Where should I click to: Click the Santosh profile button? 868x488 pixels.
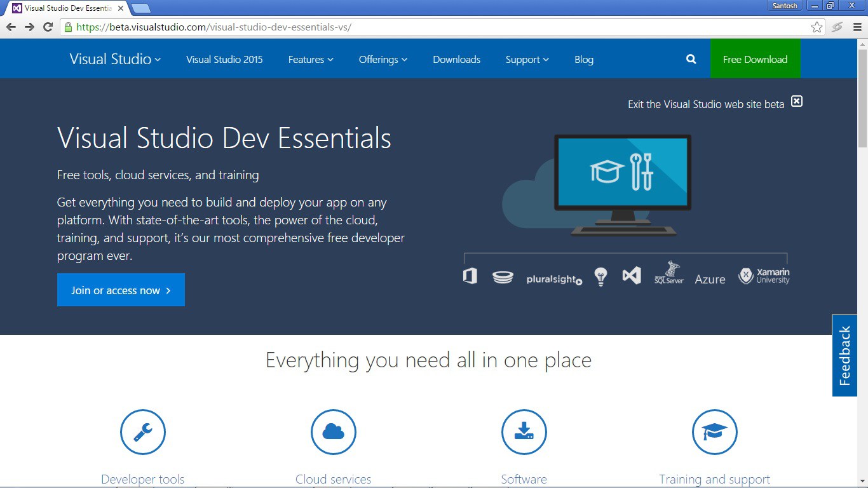[x=786, y=6]
